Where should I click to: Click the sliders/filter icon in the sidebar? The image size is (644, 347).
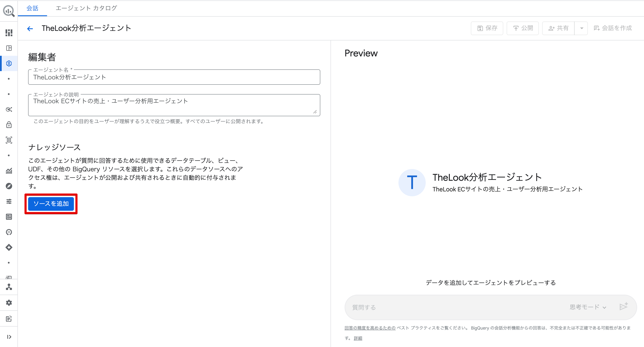(9, 201)
